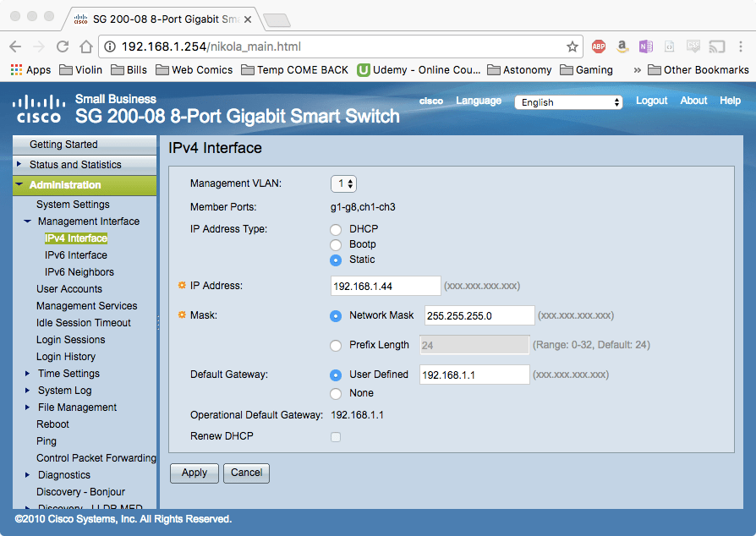Screen dimensions: 756x536
Task: Click the site info icon in address bar
Action: [110, 46]
